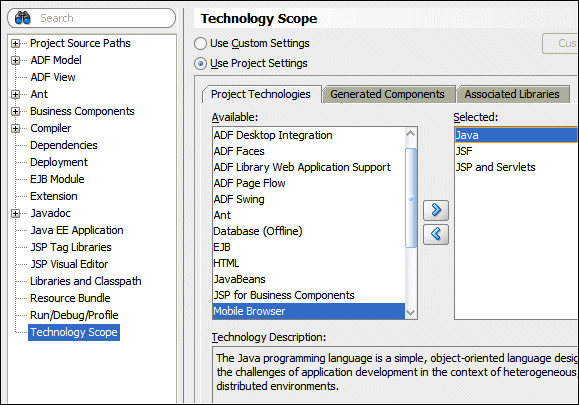Open Associated Libraries tab
Screen dimensions: 579x405
[x=512, y=95]
